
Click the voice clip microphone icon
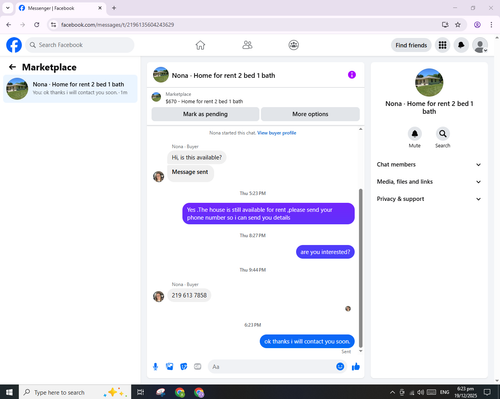(155, 367)
